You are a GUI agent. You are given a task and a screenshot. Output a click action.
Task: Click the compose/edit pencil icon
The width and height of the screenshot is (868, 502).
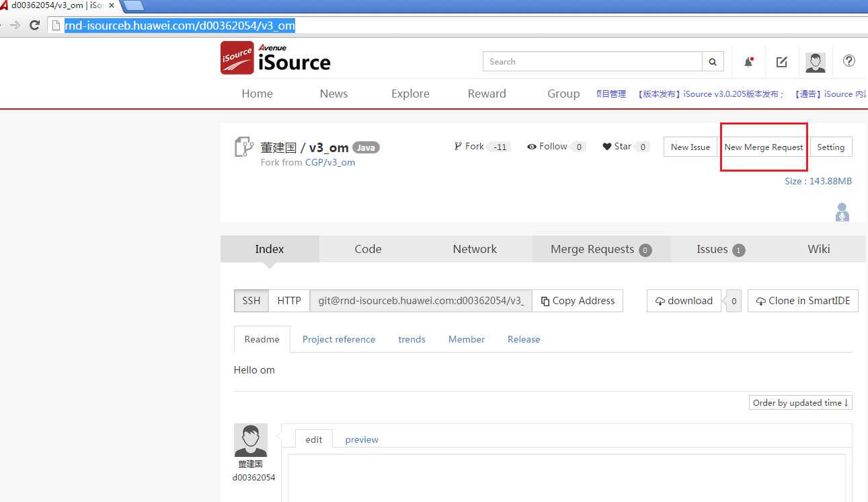pos(781,62)
